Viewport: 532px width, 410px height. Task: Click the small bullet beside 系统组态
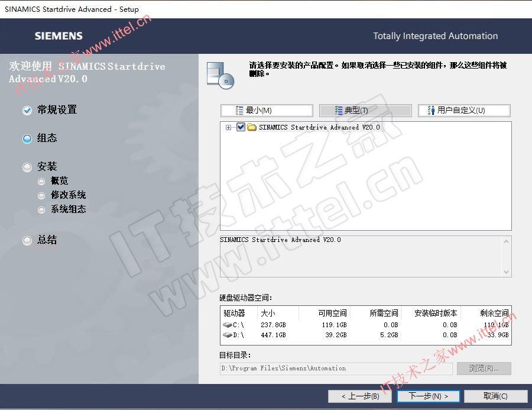[41, 210]
